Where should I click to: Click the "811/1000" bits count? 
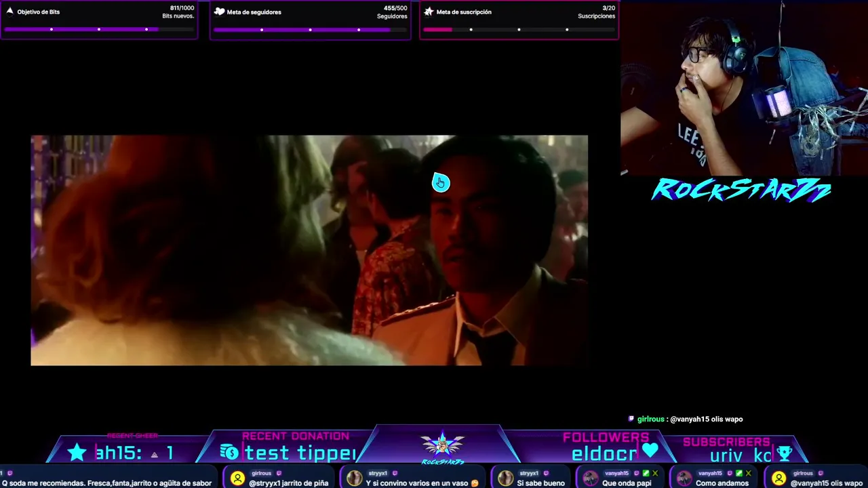click(182, 8)
